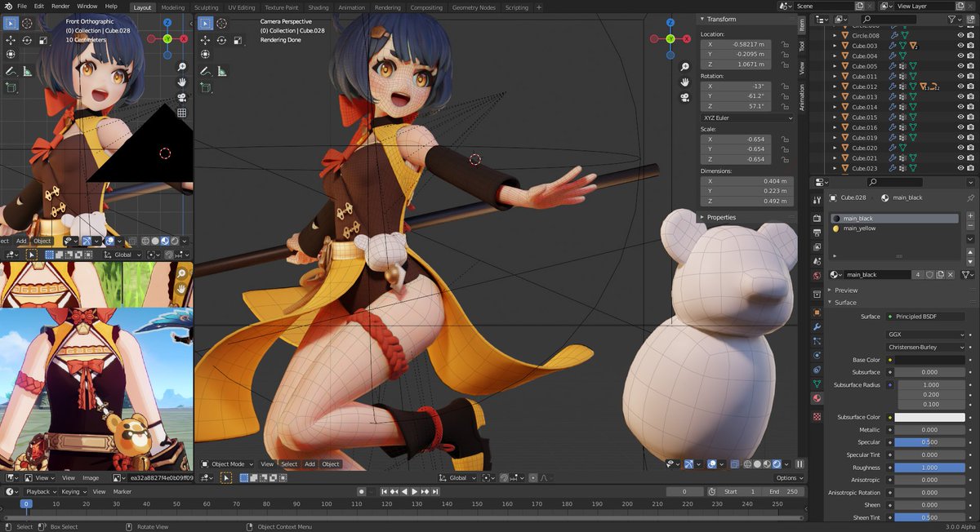This screenshot has height=532, width=980.
Task: Click the End frame 250 field
Action: click(x=782, y=492)
